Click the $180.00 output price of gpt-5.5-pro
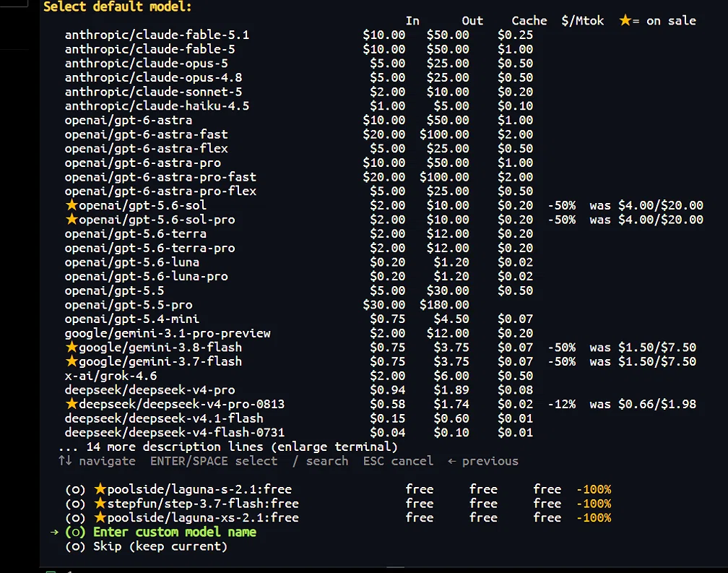This screenshot has height=573, width=728. point(444,305)
